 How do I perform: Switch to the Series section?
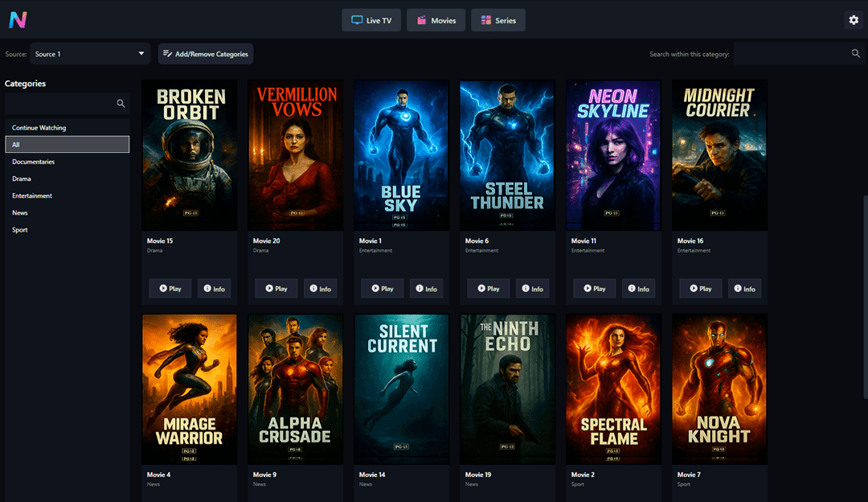coord(497,20)
